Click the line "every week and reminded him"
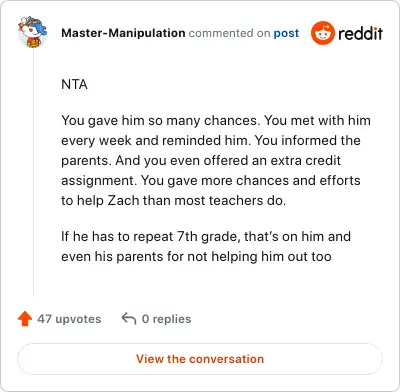Screen dimensions: 400x392 click(x=211, y=140)
